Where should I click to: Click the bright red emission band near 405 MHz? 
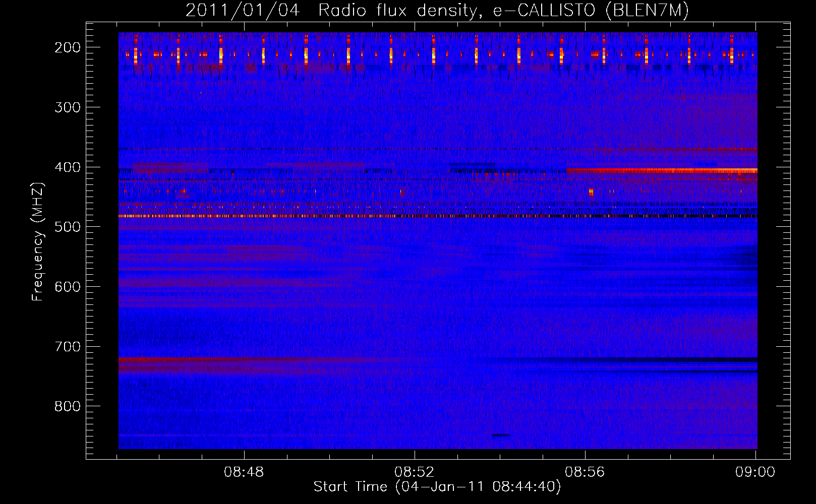[x=662, y=171]
